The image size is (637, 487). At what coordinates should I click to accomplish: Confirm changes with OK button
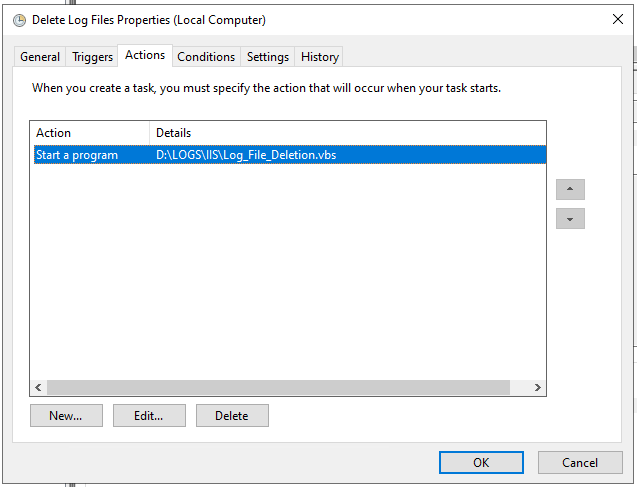481,462
